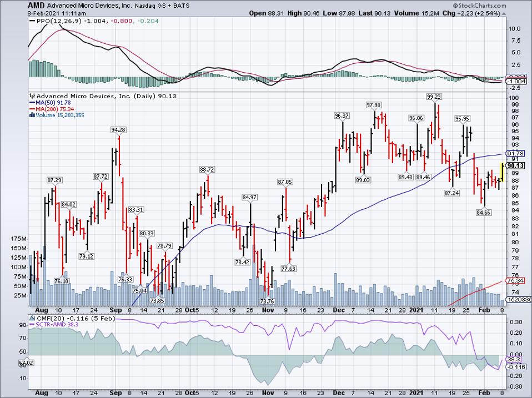
Task: Click the 97.98 high price label
Action: pyautogui.click(x=373, y=105)
